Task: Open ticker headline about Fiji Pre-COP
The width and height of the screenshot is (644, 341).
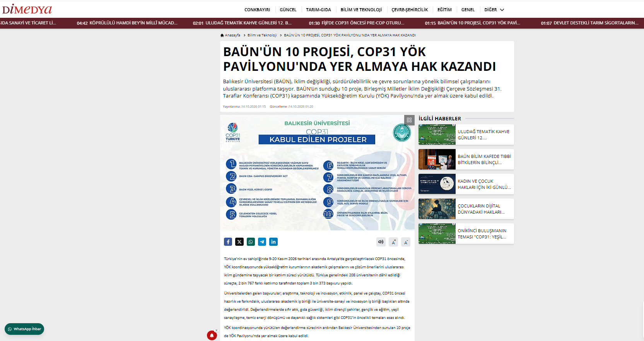Action: [x=357, y=23]
